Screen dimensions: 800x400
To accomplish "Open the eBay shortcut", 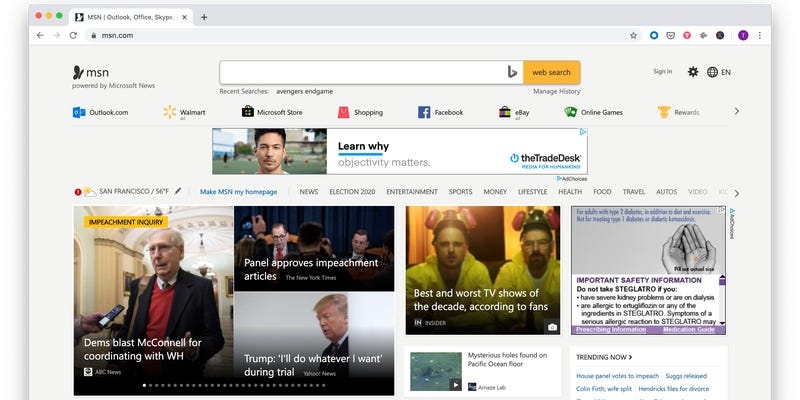I will click(514, 113).
